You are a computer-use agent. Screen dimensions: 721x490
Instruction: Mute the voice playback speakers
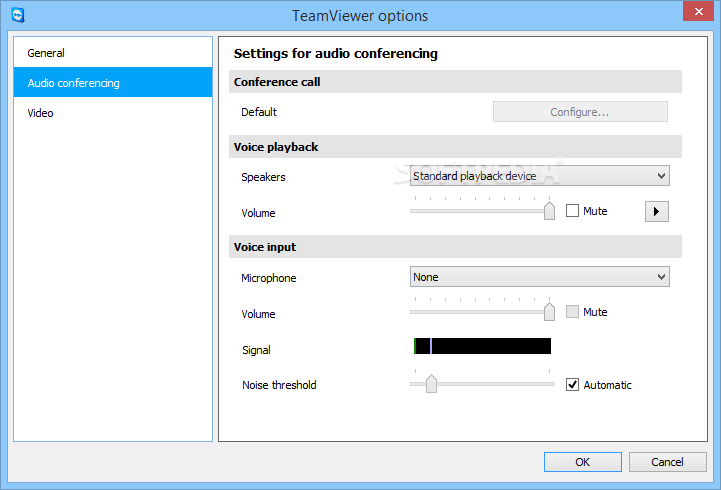(x=573, y=211)
